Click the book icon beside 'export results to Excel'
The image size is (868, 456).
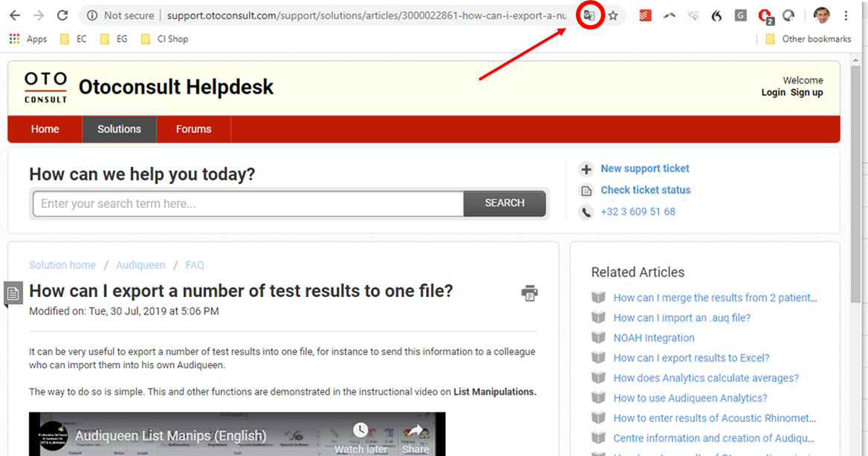(598, 357)
